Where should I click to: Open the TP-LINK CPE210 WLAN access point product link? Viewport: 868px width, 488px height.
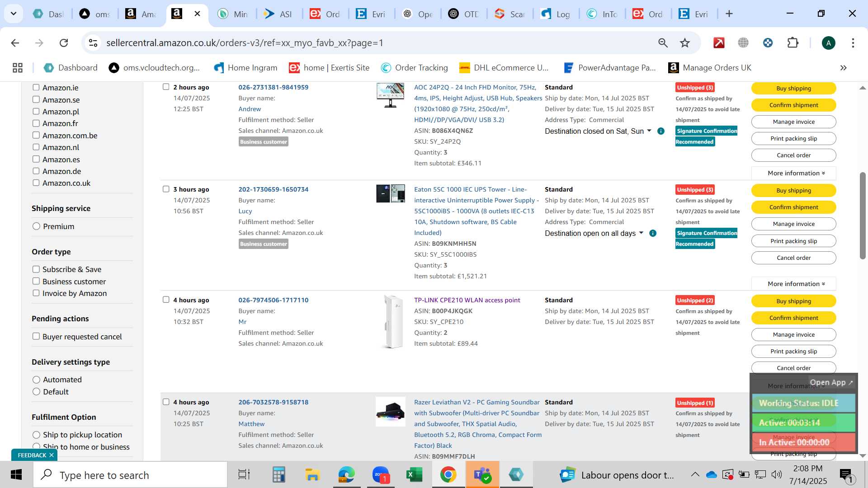click(x=467, y=300)
